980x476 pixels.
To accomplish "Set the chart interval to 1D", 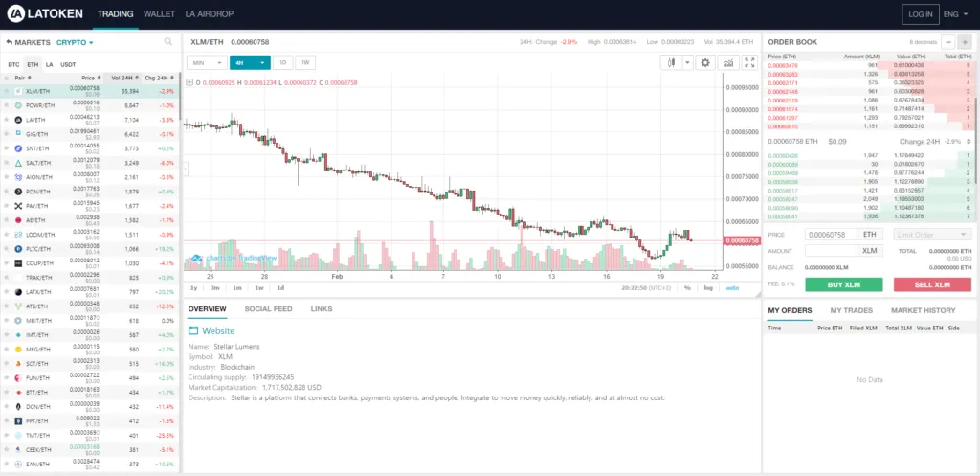I will click(282, 62).
